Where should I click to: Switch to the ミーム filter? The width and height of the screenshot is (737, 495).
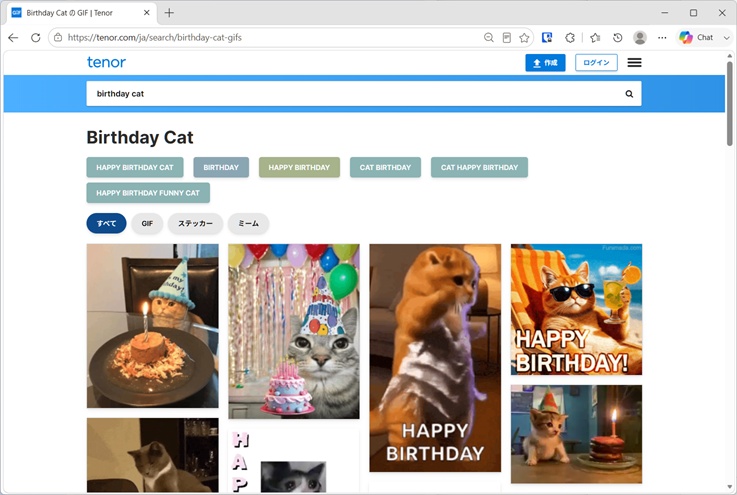(248, 223)
